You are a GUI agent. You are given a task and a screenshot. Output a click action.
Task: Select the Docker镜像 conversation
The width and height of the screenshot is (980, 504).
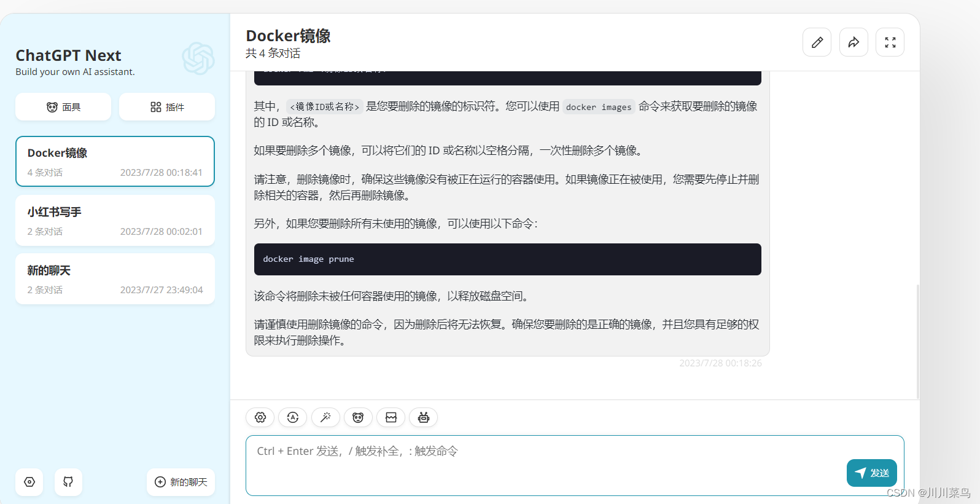pos(115,161)
